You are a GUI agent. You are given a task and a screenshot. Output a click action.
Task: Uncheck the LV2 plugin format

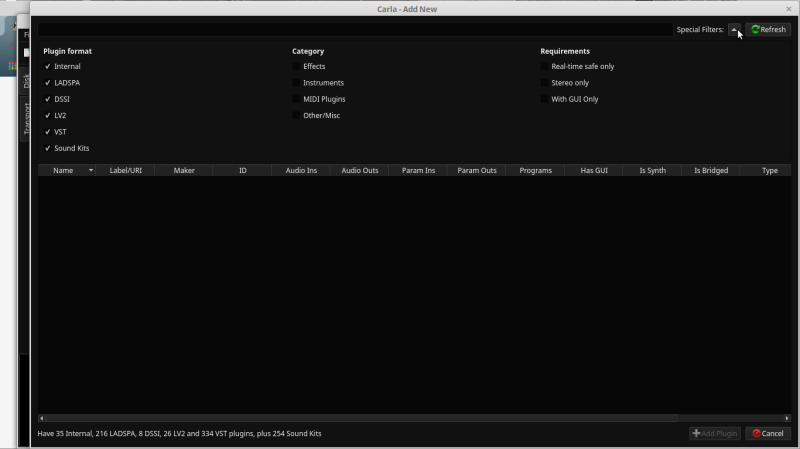tap(55, 115)
